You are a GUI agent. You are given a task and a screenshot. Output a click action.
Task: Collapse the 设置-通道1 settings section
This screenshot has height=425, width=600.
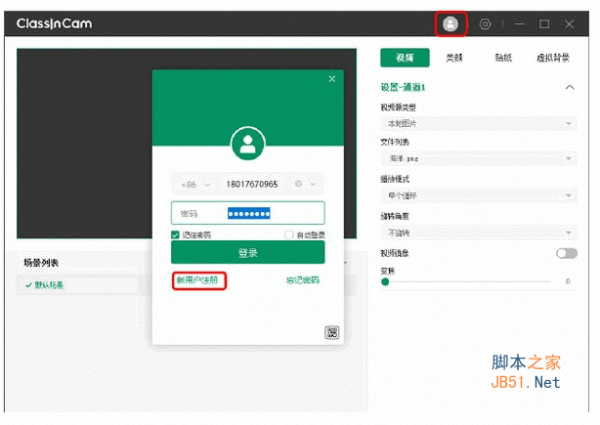coord(570,87)
